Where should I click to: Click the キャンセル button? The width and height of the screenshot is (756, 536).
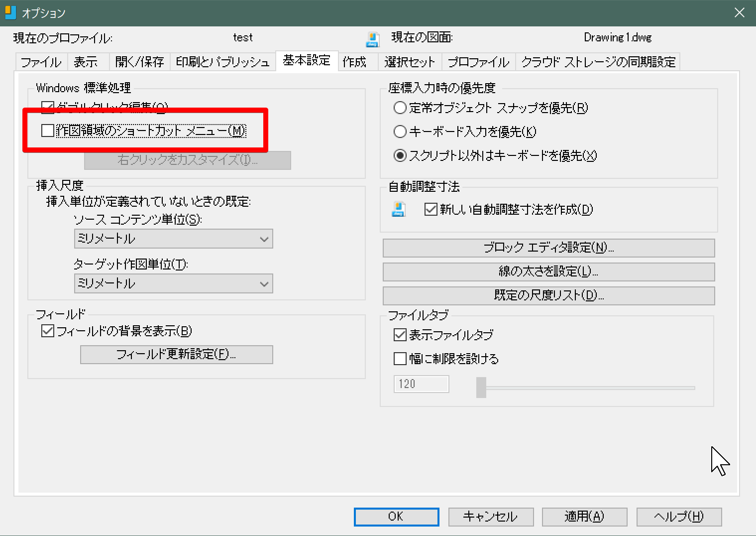(x=491, y=517)
